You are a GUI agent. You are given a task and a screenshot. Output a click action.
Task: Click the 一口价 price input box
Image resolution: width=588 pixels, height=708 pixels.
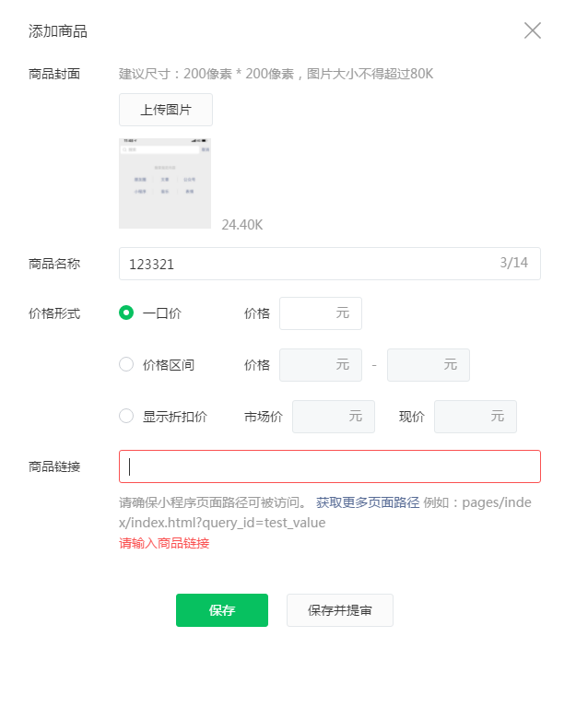(320, 313)
